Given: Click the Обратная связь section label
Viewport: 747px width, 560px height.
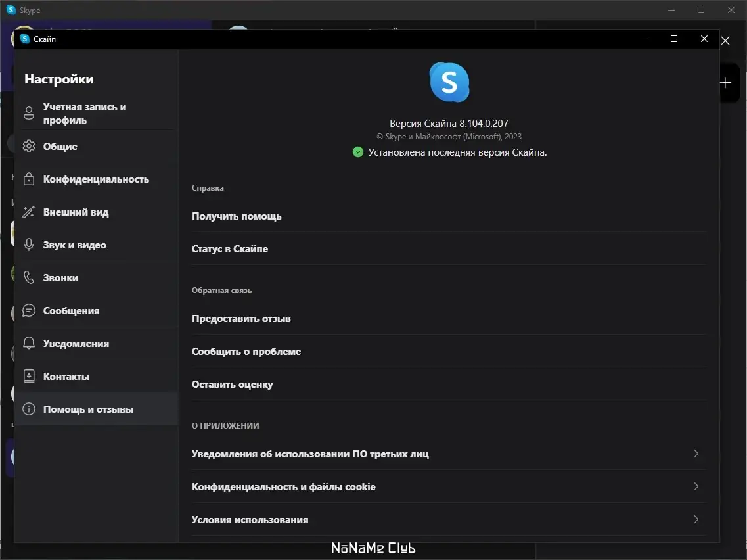Looking at the screenshot, I should [221, 291].
